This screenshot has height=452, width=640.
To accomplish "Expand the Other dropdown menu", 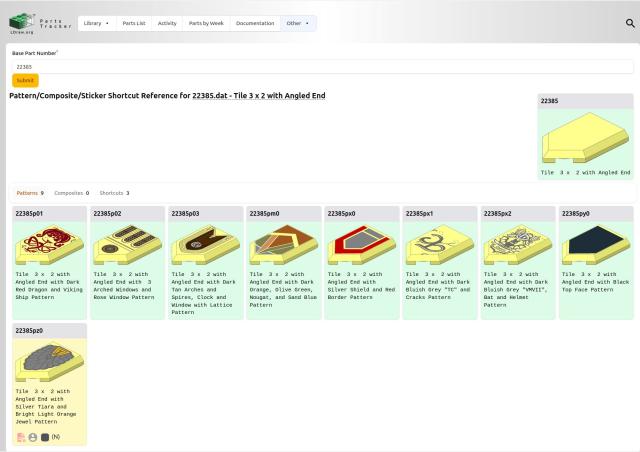I will tap(298, 23).
